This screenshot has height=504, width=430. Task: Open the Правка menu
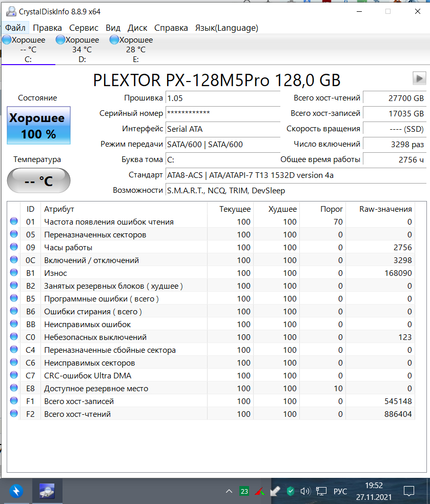(47, 28)
